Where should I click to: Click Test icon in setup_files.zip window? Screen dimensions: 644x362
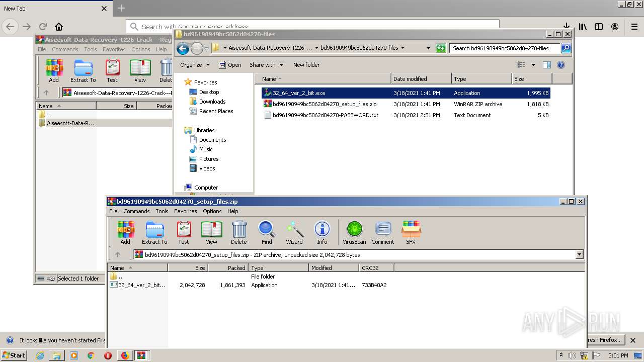[x=184, y=233]
